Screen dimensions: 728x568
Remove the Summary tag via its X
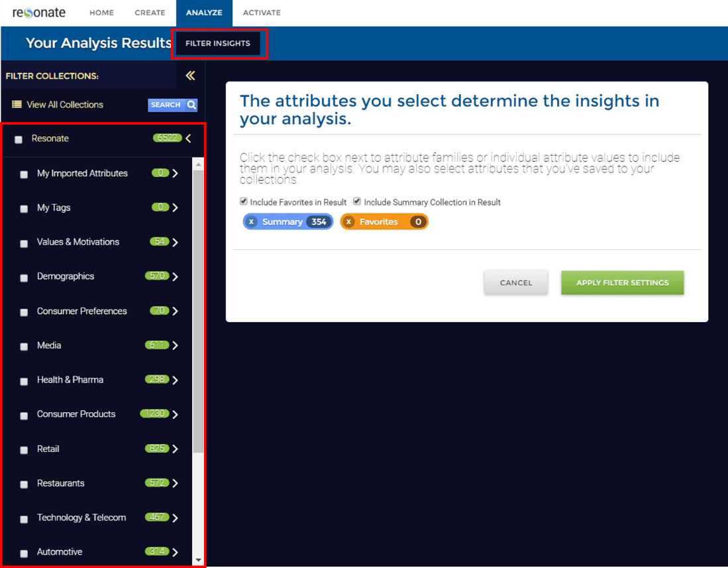[x=251, y=222]
